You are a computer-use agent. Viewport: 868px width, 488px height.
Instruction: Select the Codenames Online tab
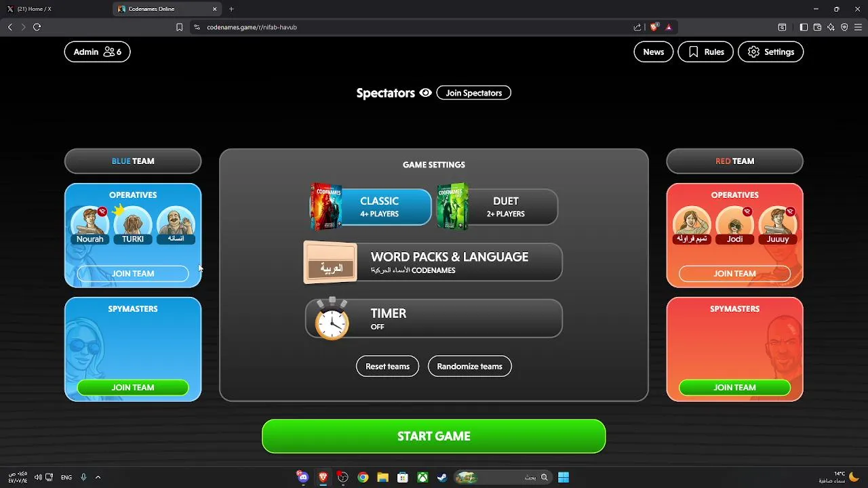coord(167,9)
